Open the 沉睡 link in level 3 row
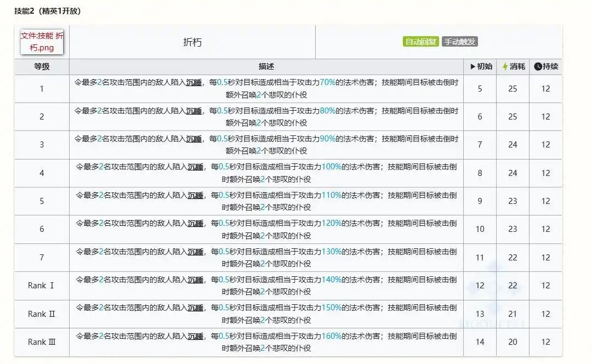 [x=194, y=139]
